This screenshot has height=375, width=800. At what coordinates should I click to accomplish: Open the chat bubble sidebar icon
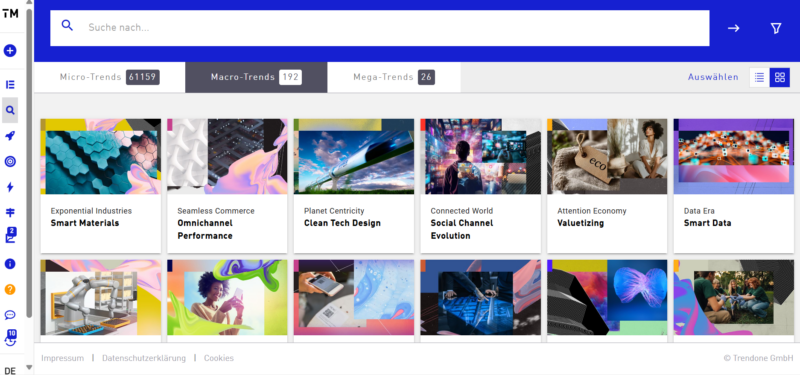(x=10, y=315)
